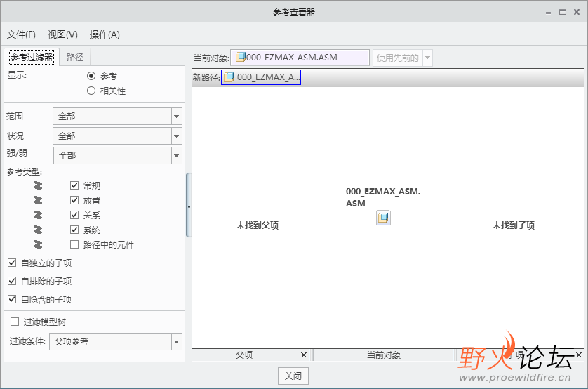This screenshot has height=389, width=588.
Task: Switch to the 路径 tab
Action: point(75,57)
